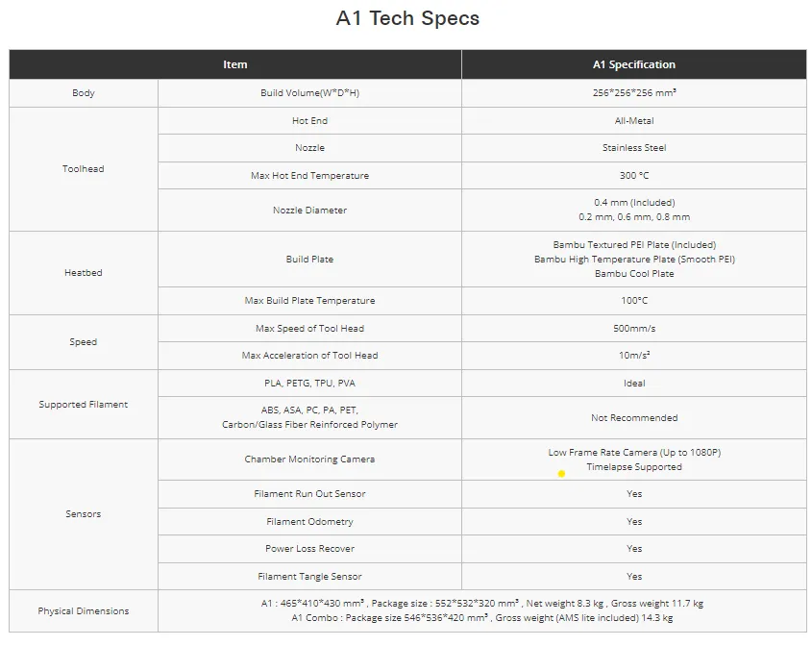Click the Max Hot End Temperature label
Image resolution: width=812 pixels, height=646 pixels.
coord(309,176)
